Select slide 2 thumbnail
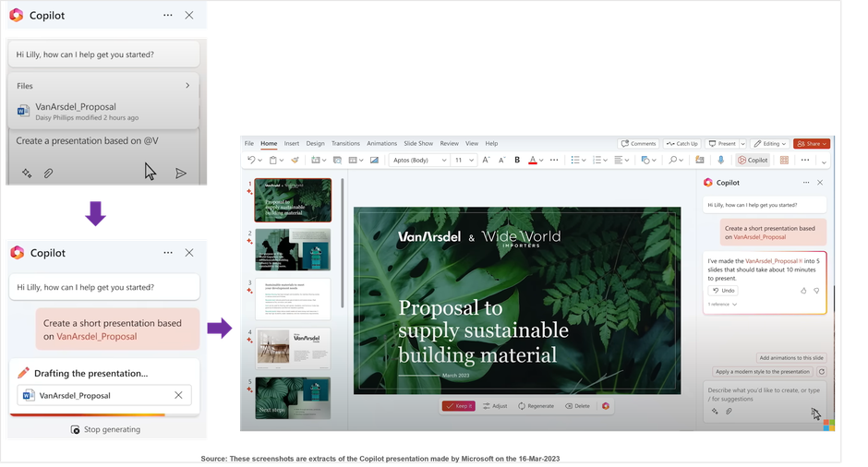The height and width of the screenshot is (467, 868). [x=293, y=249]
